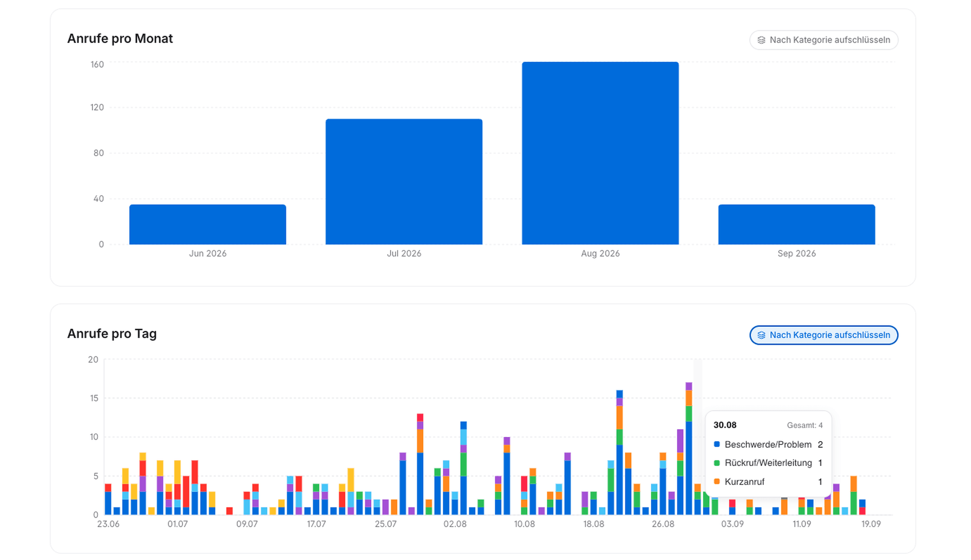The width and height of the screenshot is (971, 560).
Task: Click the Rückruf/Weiterleitung green legend swatch
Action: [x=716, y=463]
